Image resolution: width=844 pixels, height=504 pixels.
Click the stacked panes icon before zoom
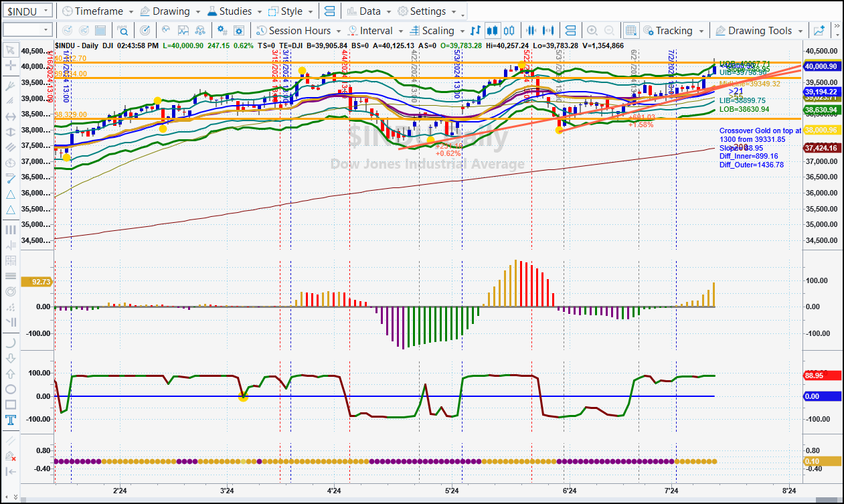point(570,30)
